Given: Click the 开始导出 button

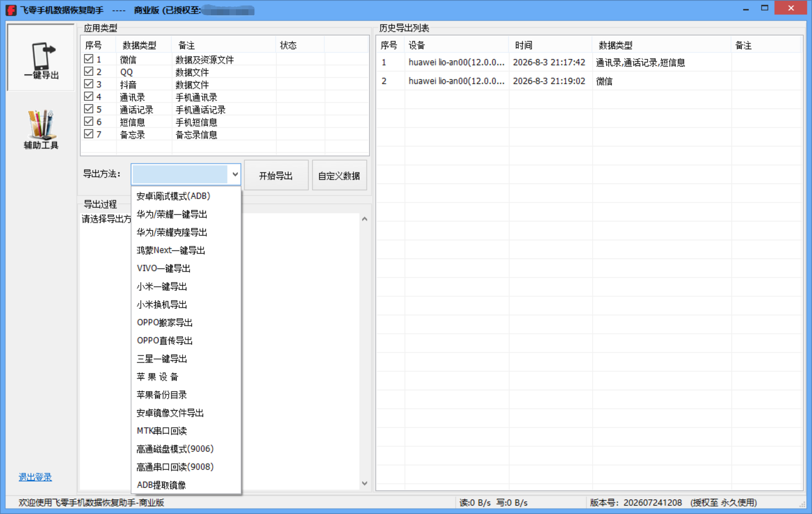Looking at the screenshot, I should (x=276, y=175).
